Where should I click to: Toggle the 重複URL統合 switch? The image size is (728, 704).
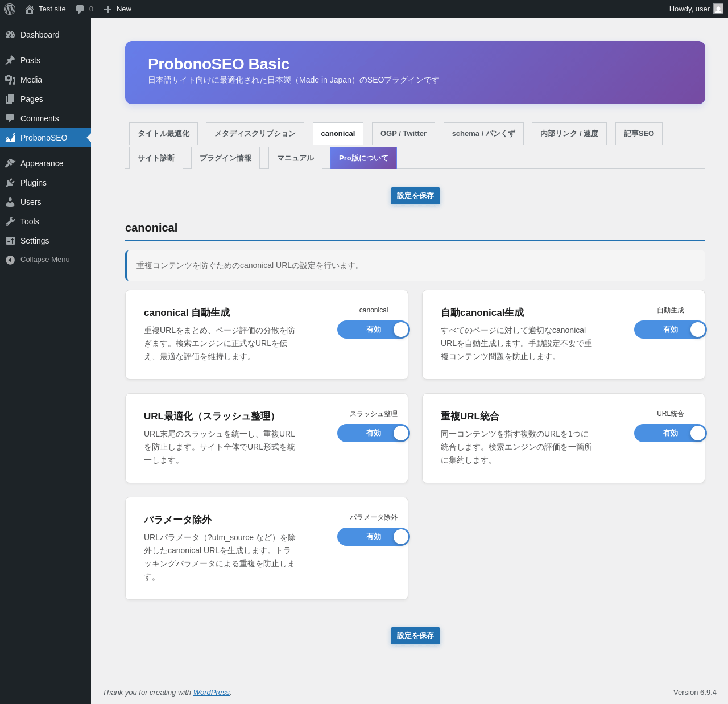[x=671, y=433]
